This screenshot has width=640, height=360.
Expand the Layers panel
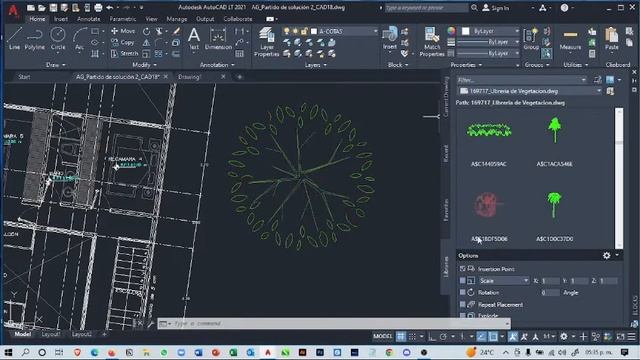tap(316, 64)
